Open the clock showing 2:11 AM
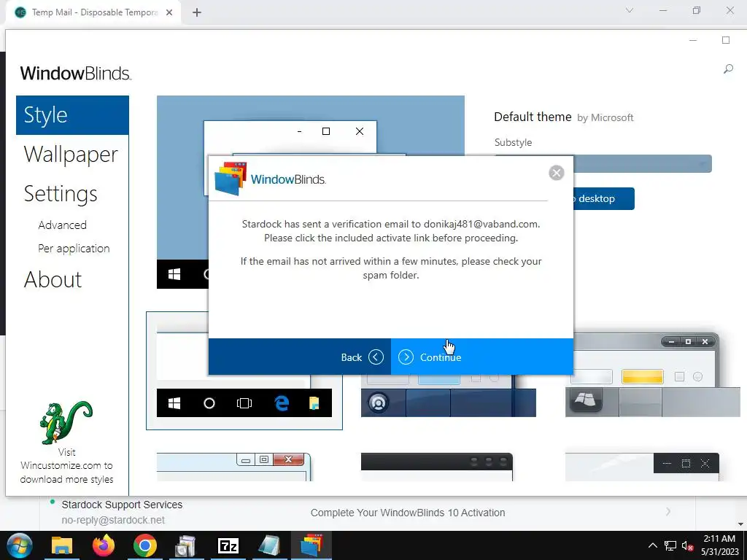The height and width of the screenshot is (560, 747). (719, 545)
